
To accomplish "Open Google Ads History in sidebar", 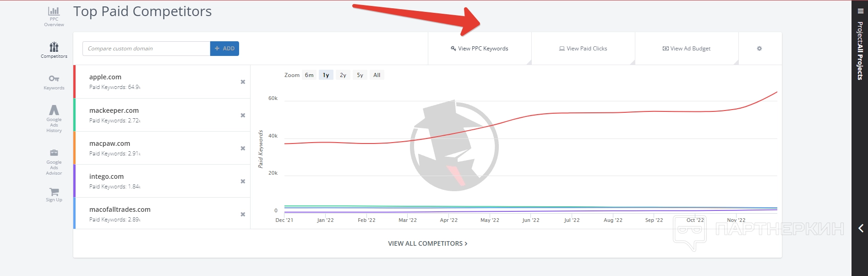I will [x=54, y=118].
